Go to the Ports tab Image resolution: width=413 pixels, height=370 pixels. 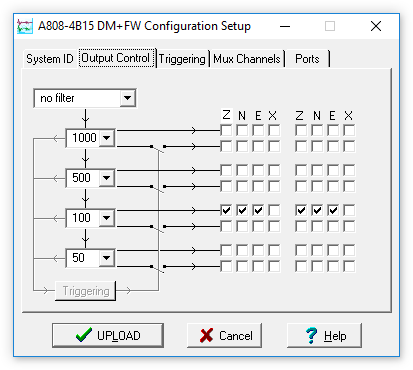[x=307, y=59]
